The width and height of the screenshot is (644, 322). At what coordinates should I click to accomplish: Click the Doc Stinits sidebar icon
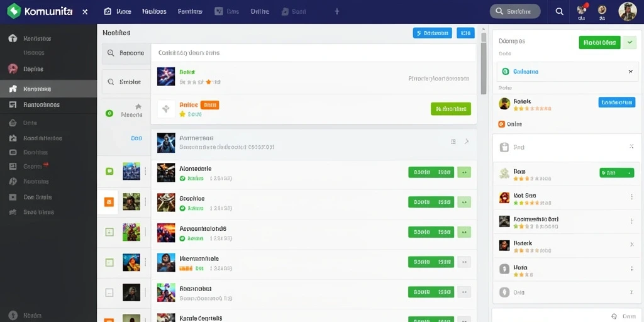[x=13, y=197]
